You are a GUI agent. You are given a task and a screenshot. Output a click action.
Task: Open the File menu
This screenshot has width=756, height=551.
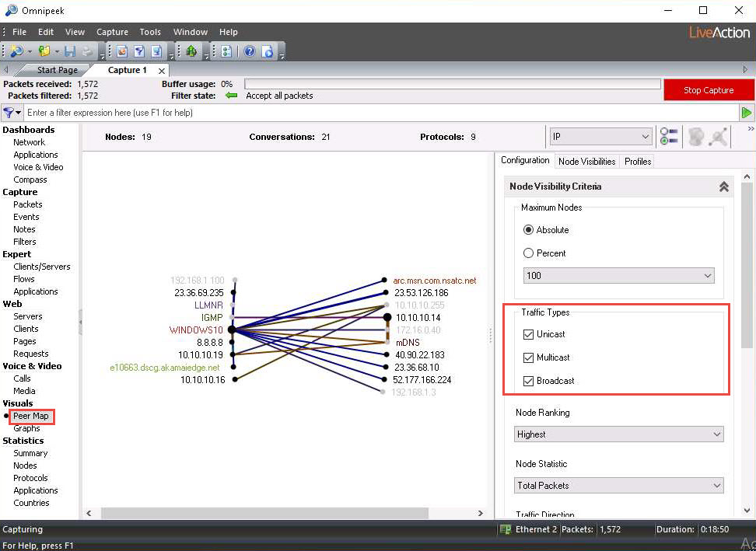tap(19, 32)
